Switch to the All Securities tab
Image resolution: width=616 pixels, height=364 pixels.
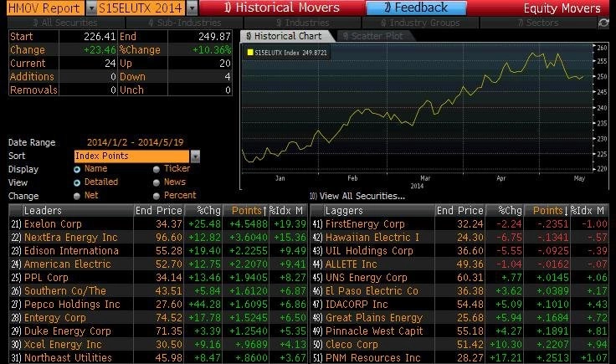65,23
